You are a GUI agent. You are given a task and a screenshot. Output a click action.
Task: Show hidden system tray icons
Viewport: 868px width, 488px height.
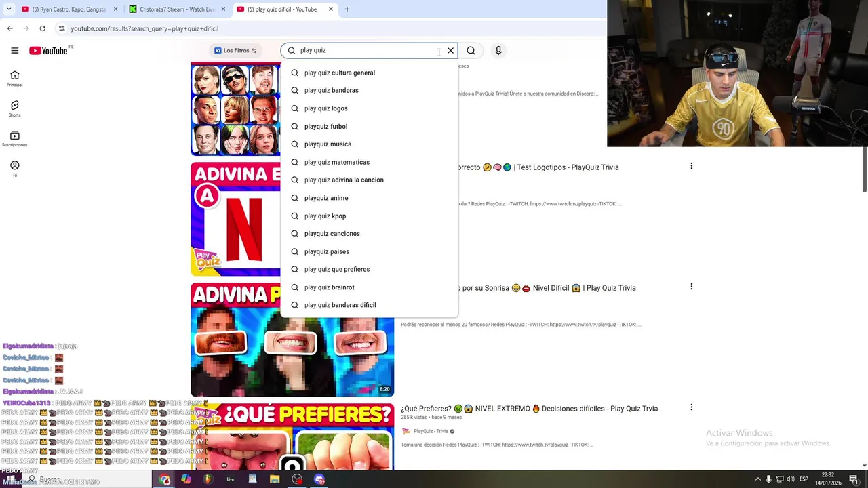757,479
